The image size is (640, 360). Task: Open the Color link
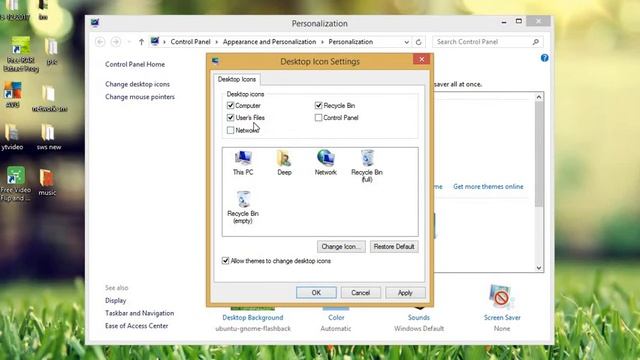[x=336, y=318]
